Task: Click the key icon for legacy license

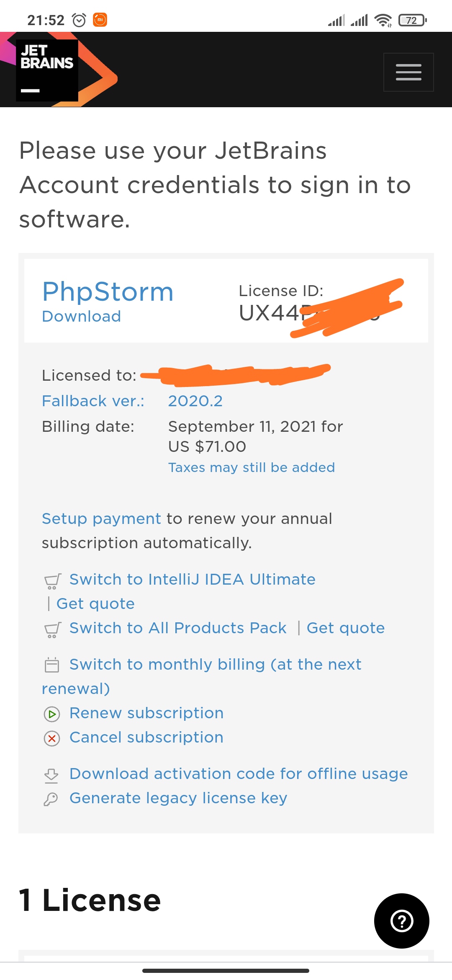Action: (51, 799)
